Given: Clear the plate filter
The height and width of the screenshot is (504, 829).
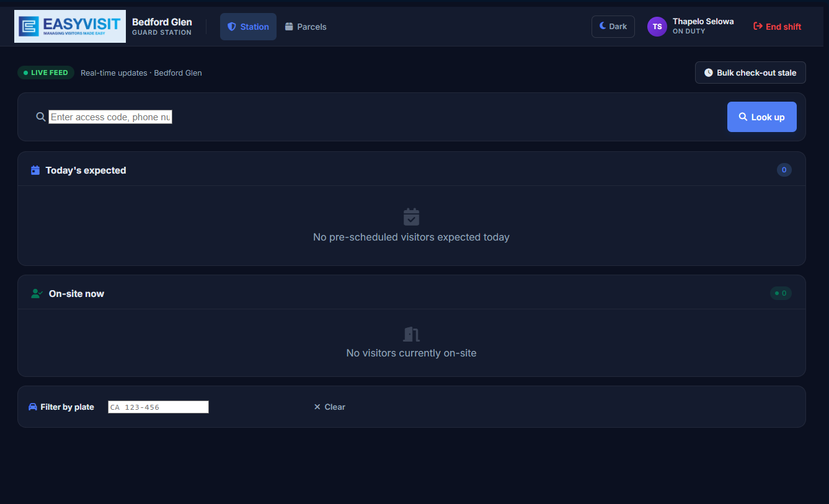Looking at the screenshot, I should (x=329, y=407).
